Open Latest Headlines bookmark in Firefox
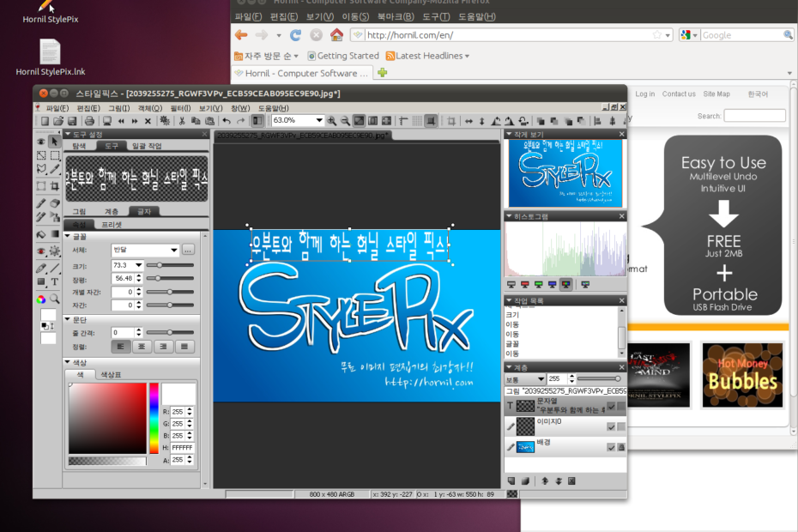Viewport: 798px width, 532px height. click(x=427, y=56)
